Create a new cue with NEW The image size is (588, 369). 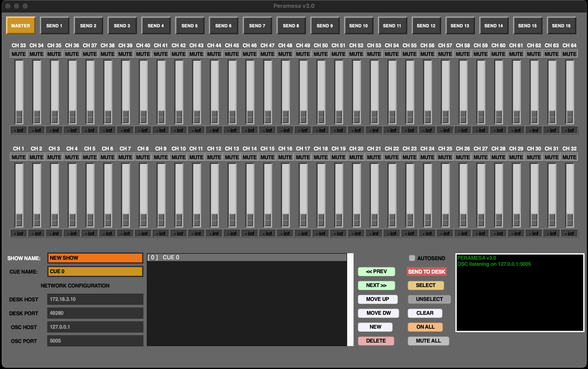tap(375, 327)
